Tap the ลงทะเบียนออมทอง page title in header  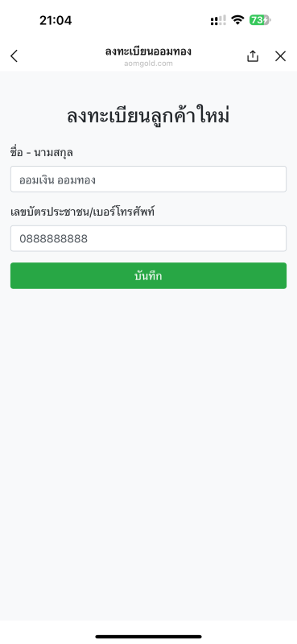(x=148, y=52)
